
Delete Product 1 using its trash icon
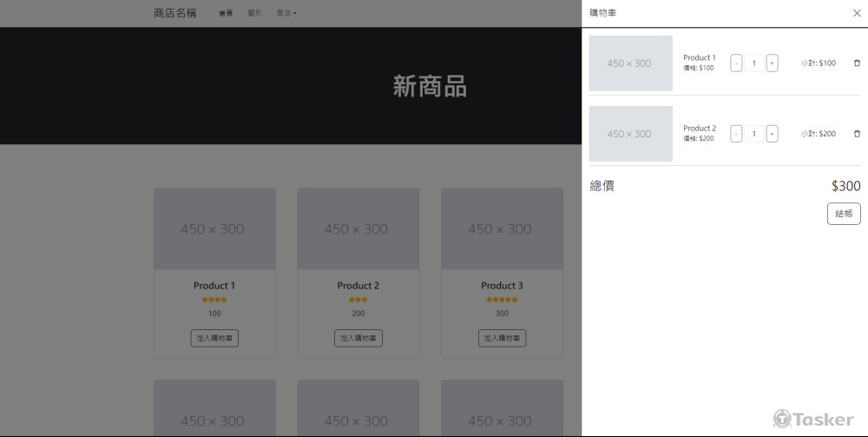(x=858, y=63)
